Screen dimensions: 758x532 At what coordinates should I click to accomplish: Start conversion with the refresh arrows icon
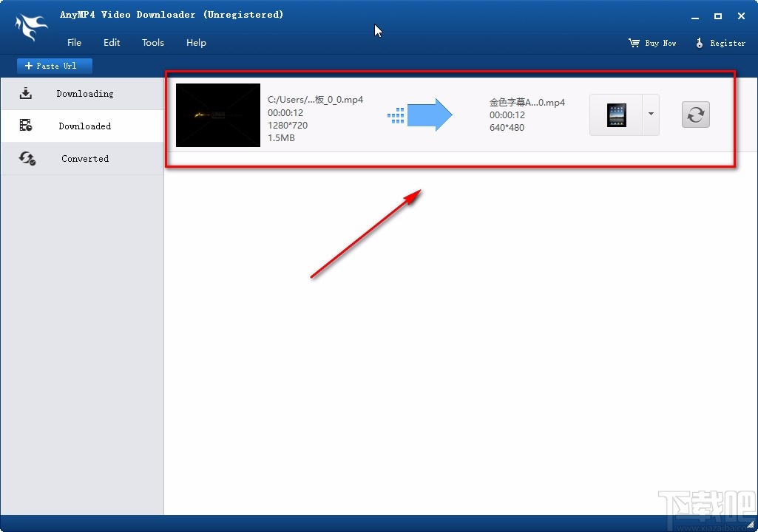click(695, 115)
